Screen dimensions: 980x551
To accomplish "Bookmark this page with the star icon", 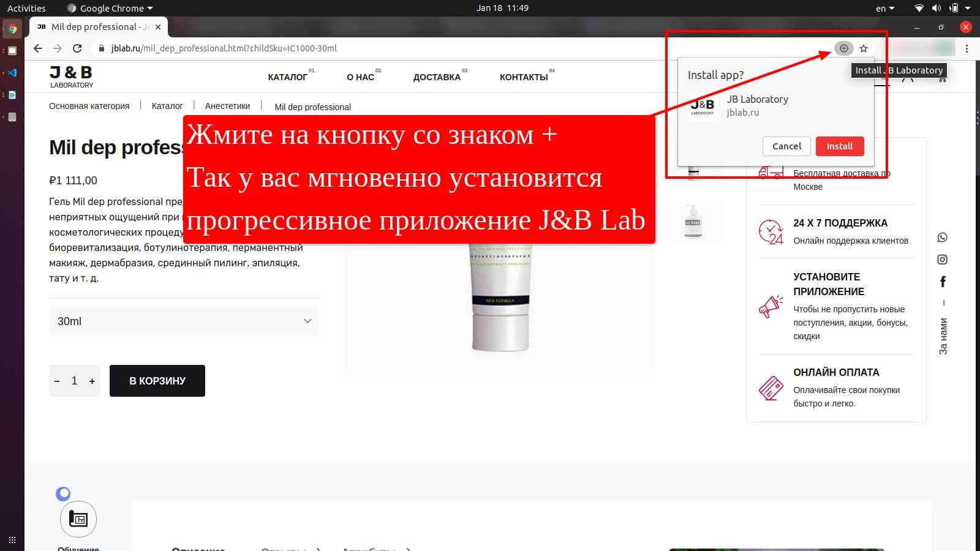I will point(864,48).
